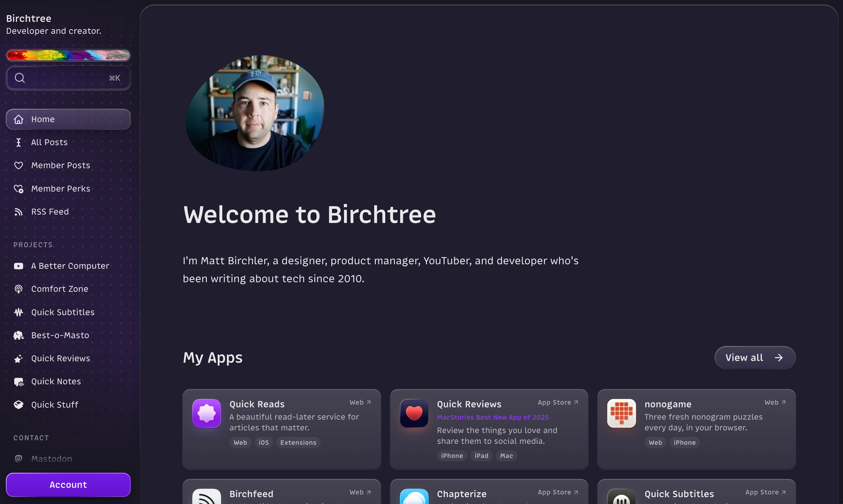
Task: Click the Birchtree site title
Action: point(29,18)
